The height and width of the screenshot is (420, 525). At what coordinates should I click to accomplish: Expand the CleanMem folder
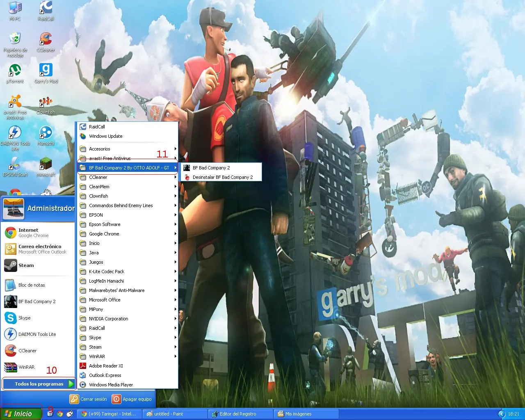click(x=128, y=187)
